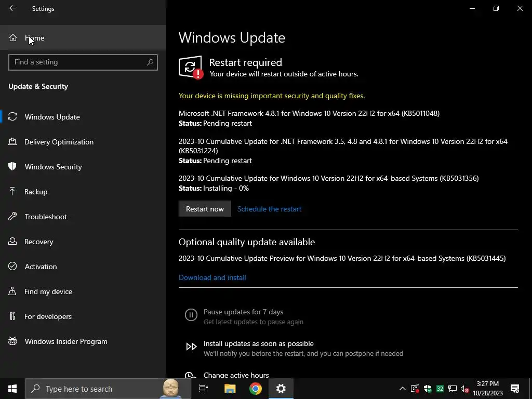Viewport: 532px width, 399px height.
Task: Click the KB5011048 .NET Framework update text
Action: click(309, 113)
